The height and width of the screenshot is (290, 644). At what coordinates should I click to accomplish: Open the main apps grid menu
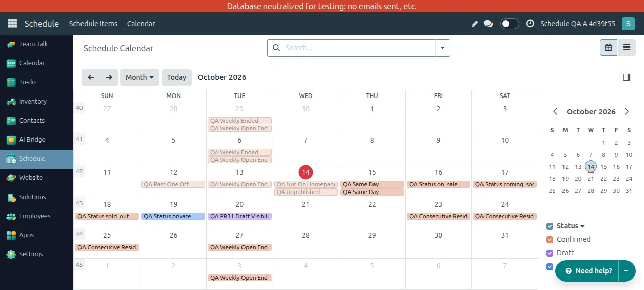(12, 24)
